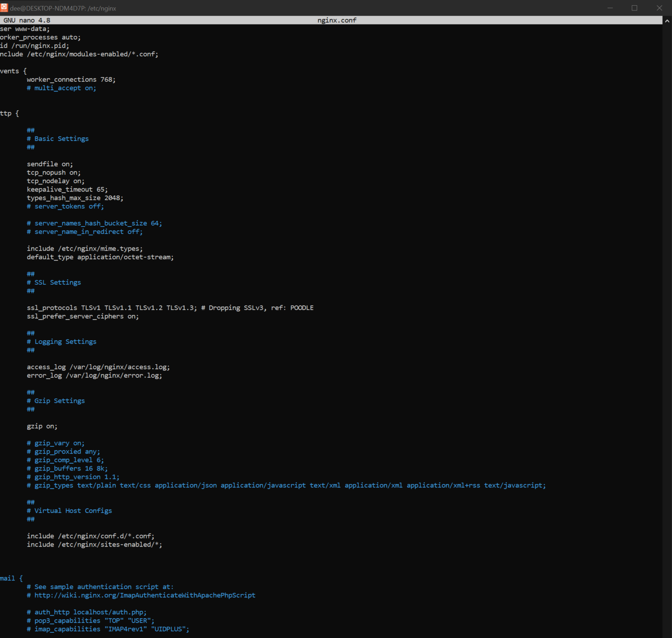Click the window title showing /etc/nginx
The width and height of the screenshot is (672, 638).
63,8
